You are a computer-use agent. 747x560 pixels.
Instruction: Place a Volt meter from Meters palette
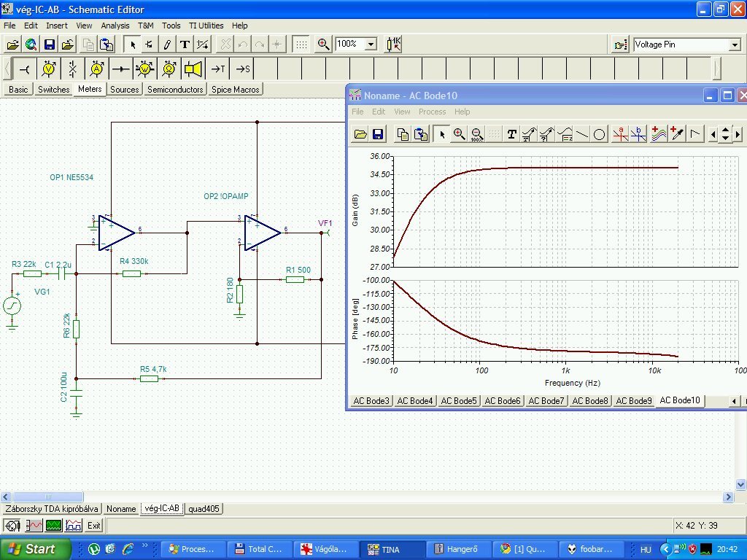click(x=49, y=69)
